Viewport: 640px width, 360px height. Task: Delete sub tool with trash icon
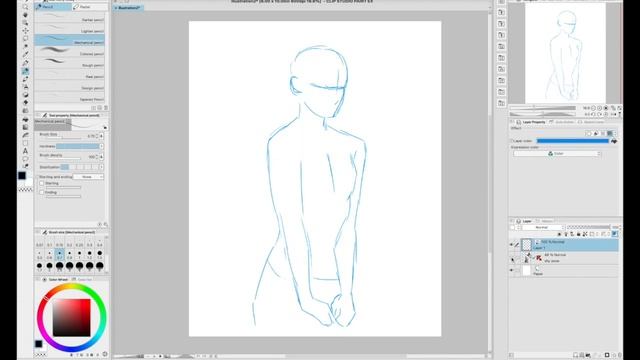(x=106, y=108)
